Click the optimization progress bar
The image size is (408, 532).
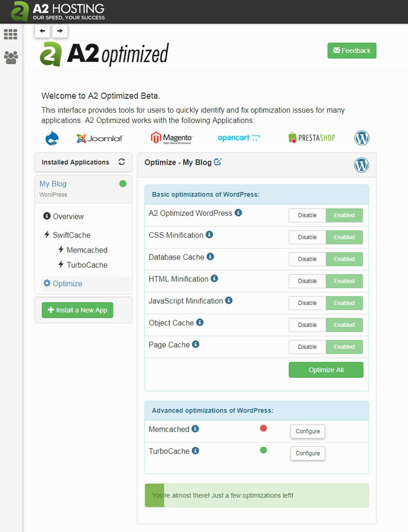[x=257, y=495]
